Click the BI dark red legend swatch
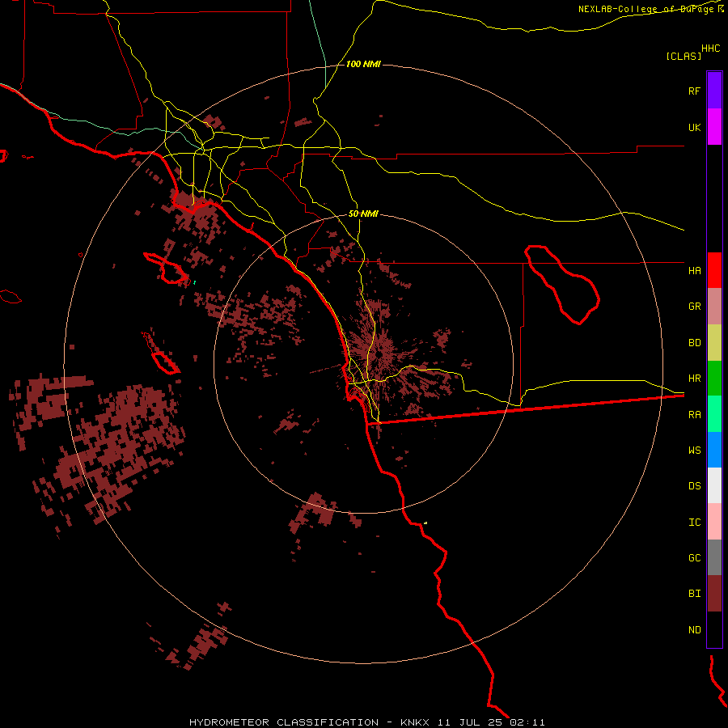Screen dimensions: 728x728 [714, 594]
